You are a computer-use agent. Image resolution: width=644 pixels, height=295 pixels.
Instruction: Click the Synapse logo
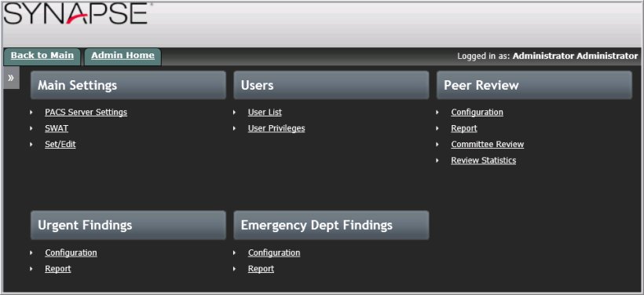coord(76,13)
